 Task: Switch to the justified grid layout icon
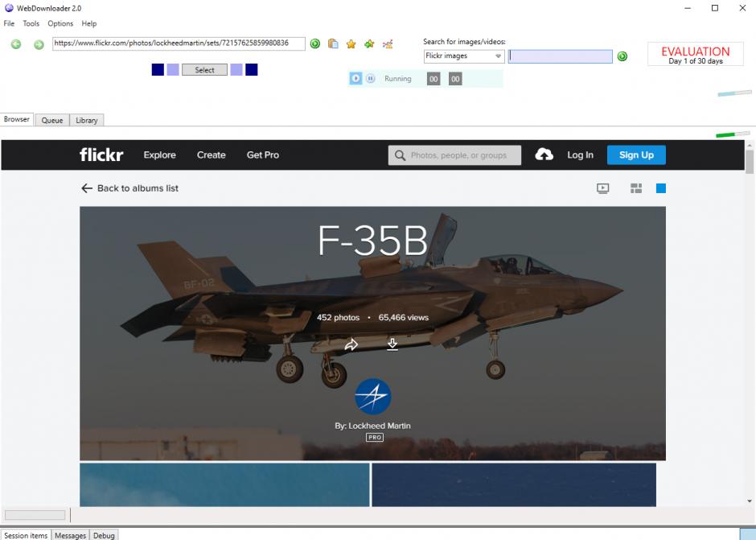point(636,188)
